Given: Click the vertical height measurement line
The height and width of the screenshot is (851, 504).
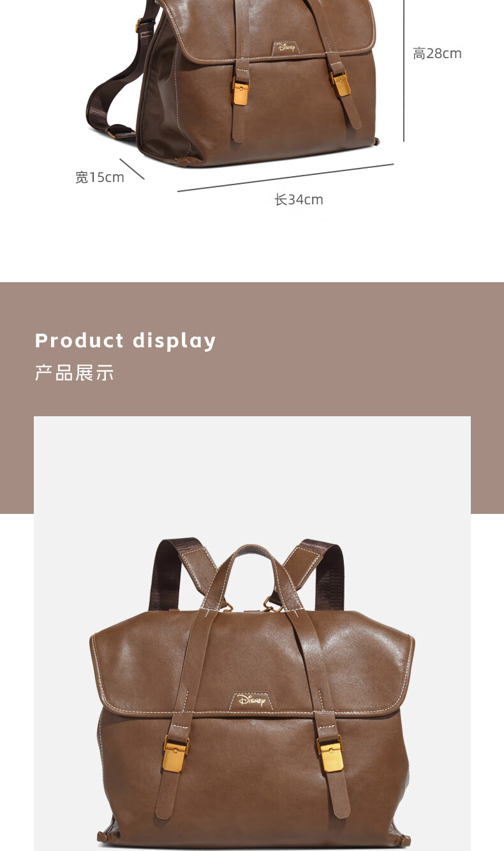Looking at the screenshot, I should [404, 70].
